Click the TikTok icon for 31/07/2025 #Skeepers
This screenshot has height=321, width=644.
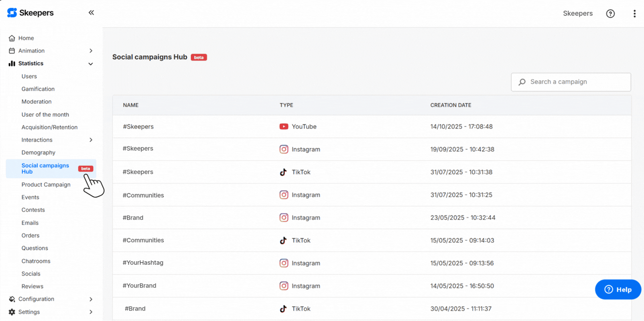283,172
